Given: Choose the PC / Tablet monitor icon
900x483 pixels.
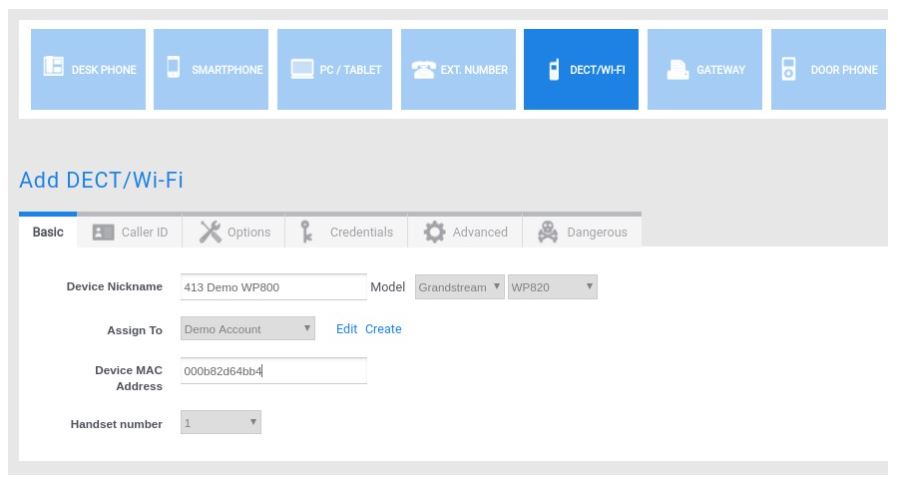Looking at the screenshot, I should (301, 70).
